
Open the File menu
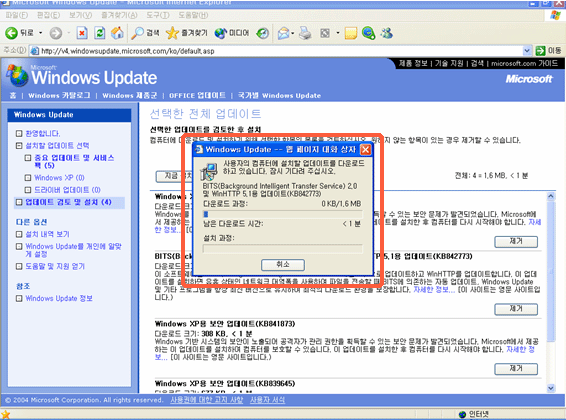[x=17, y=15]
